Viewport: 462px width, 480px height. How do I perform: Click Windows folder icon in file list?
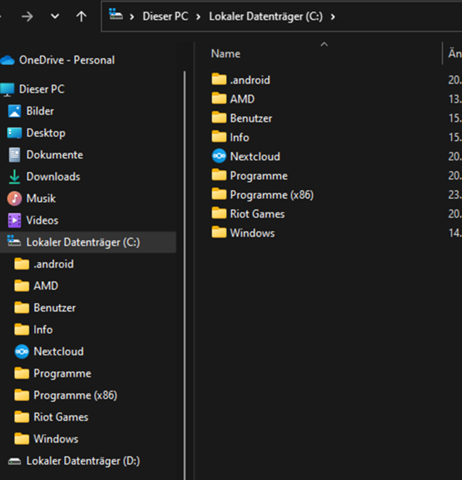click(219, 232)
